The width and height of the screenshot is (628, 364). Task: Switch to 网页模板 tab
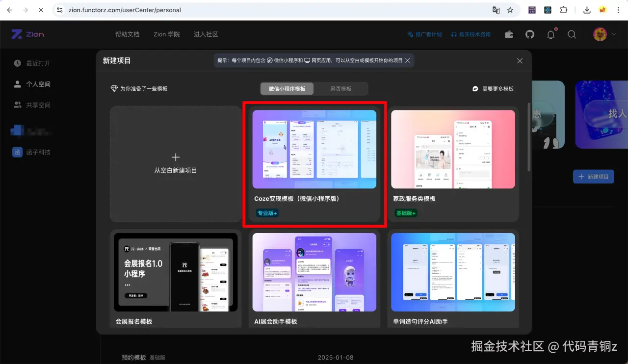point(341,89)
